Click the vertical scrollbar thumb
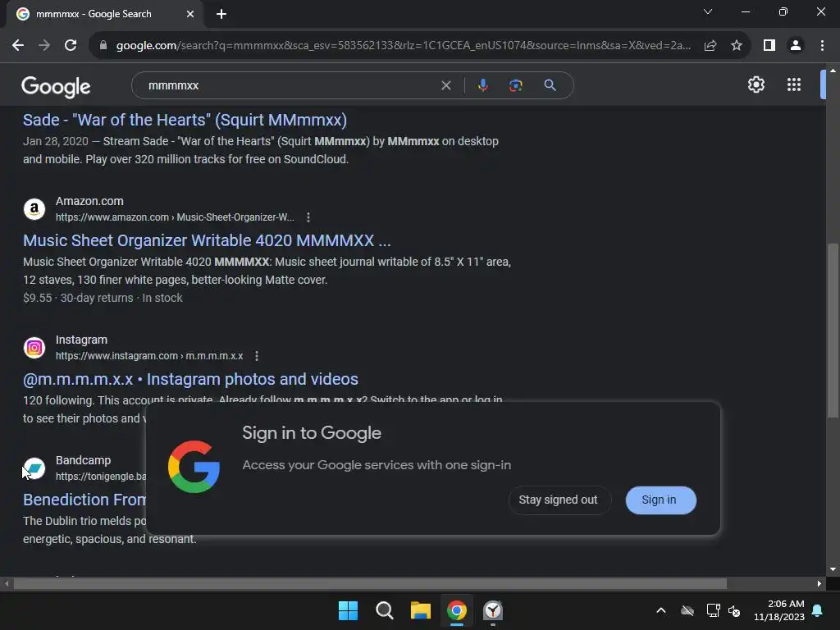The width and height of the screenshot is (840, 630). (833, 330)
